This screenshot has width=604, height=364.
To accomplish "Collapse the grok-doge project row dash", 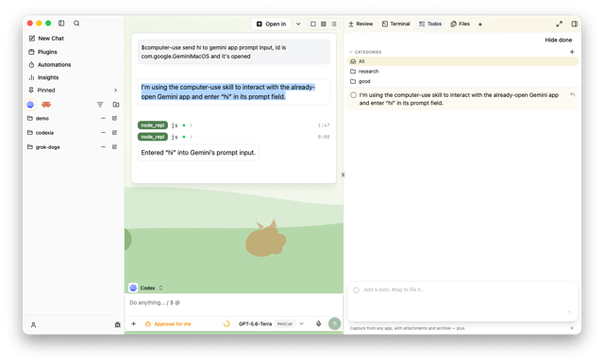I will pyautogui.click(x=103, y=146).
